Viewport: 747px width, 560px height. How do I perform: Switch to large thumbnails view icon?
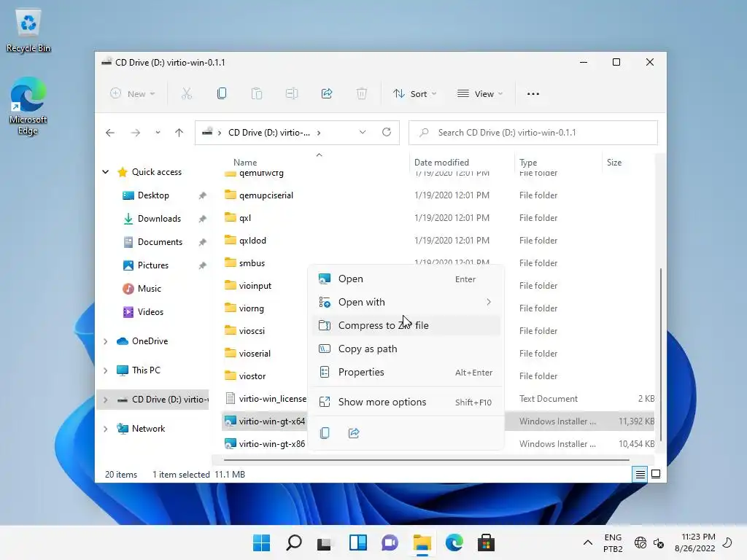point(656,474)
